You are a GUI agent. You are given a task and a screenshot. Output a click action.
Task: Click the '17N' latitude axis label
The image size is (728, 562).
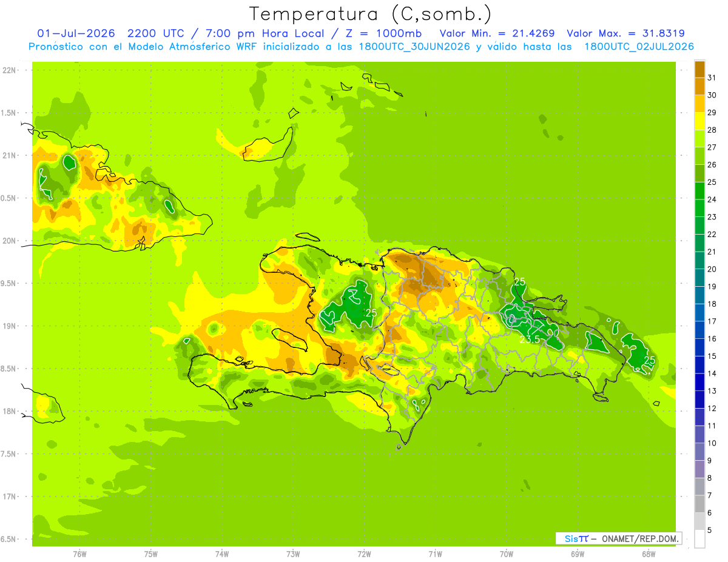click(x=9, y=497)
